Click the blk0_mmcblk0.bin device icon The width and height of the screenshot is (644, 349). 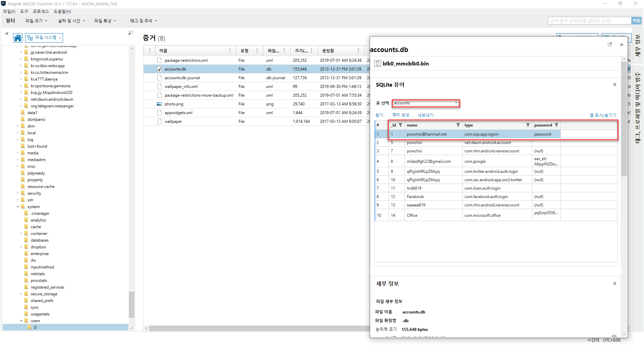pyautogui.click(x=378, y=64)
